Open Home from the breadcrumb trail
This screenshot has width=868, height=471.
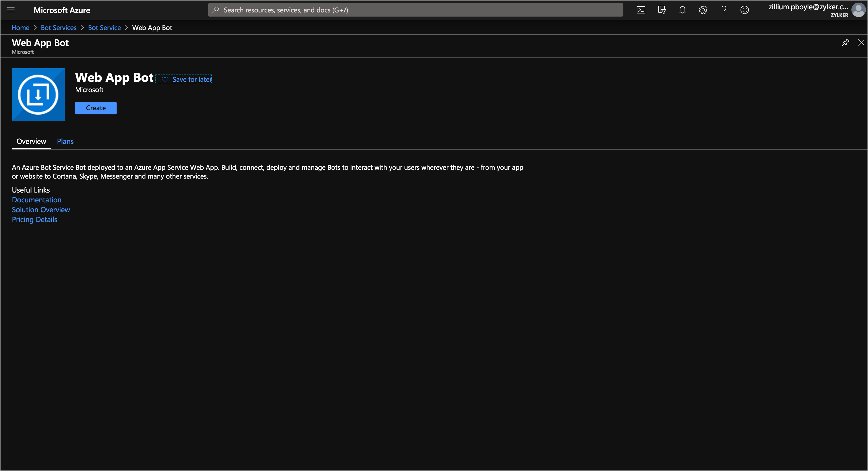pyautogui.click(x=20, y=27)
